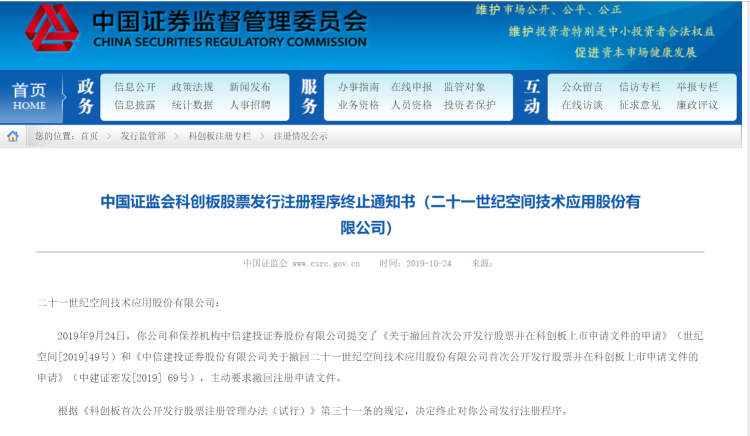Image resolution: width=750 pixels, height=436 pixels.
Task: Open 公众留言 under 互动
Action: click(582, 87)
